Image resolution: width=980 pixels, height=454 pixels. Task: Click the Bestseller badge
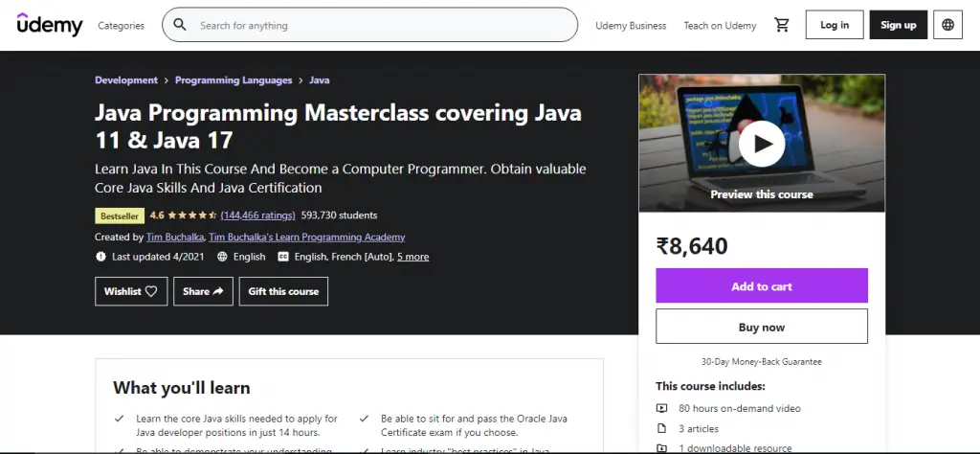pos(119,216)
